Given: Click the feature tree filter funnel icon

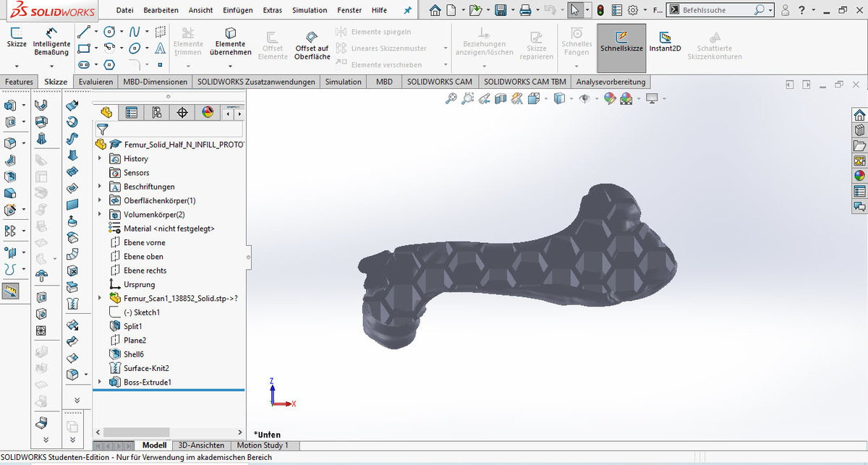Looking at the screenshot, I should click(x=102, y=129).
